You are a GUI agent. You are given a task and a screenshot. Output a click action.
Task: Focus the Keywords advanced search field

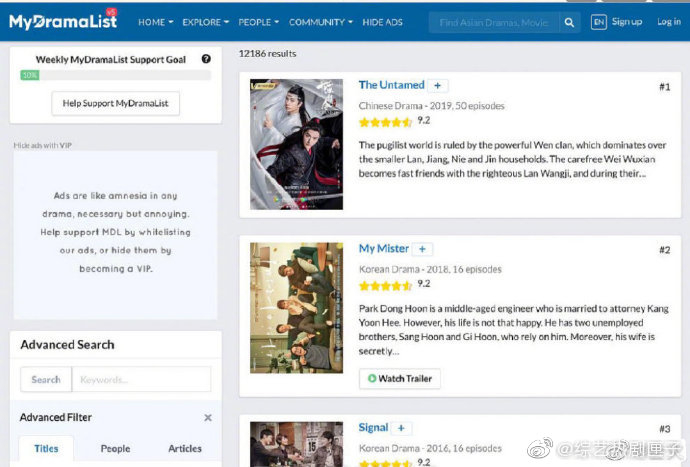pos(141,379)
